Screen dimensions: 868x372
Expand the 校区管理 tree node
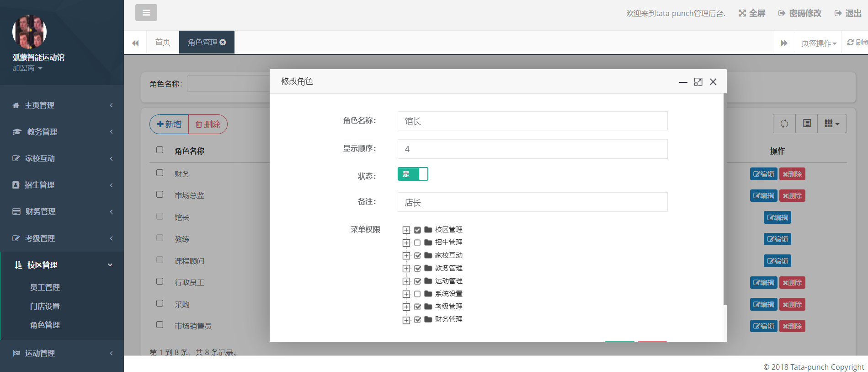tap(406, 230)
